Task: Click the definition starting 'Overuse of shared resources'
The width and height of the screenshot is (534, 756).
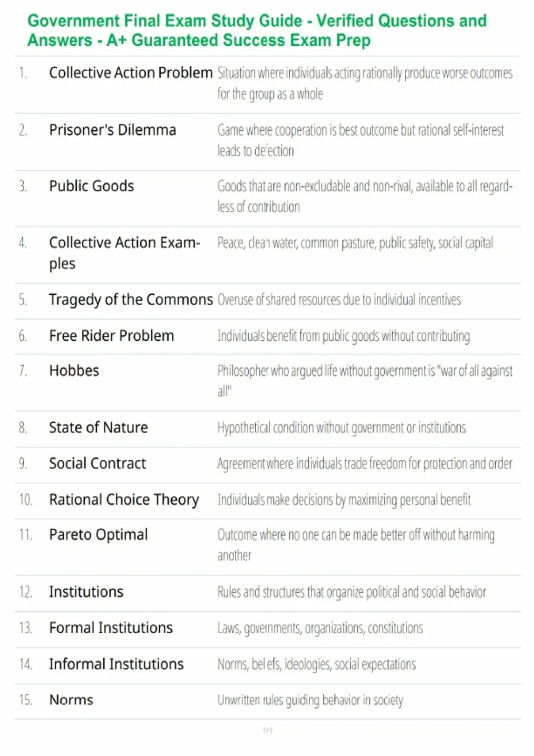Action: (x=339, y=300)
